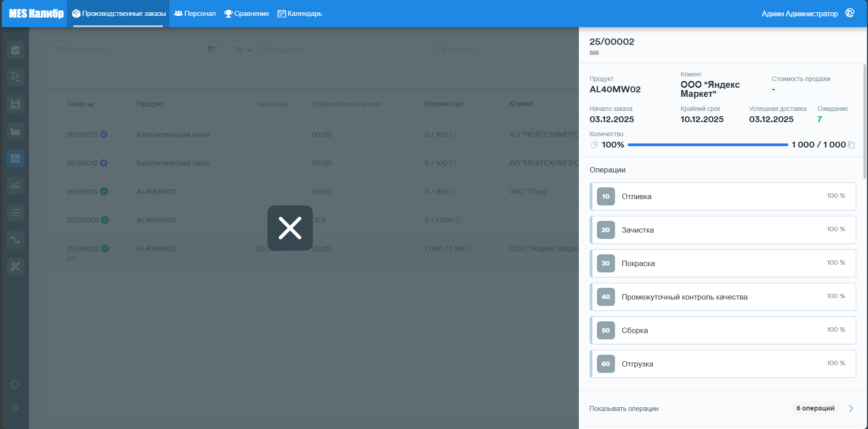Open factory sidebar icon
868x429 pixels.
tap(15, 104)
